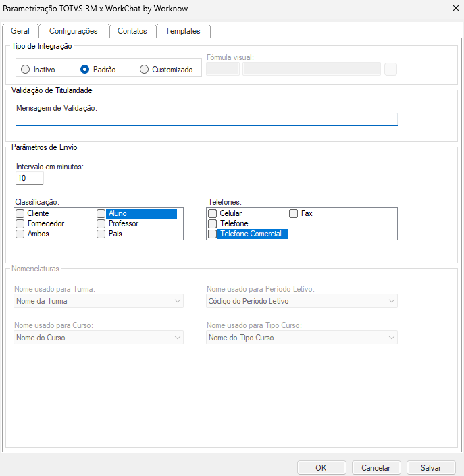Choose the Customizado integration type

point(144,69)
